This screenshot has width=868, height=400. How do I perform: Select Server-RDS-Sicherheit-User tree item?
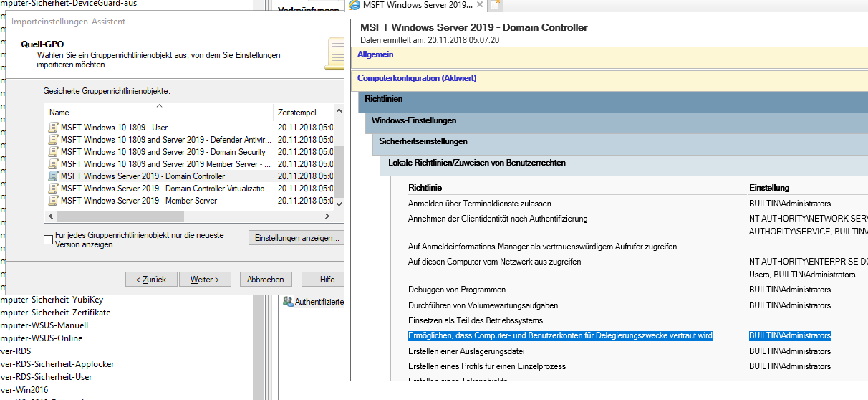click(46, 377)
